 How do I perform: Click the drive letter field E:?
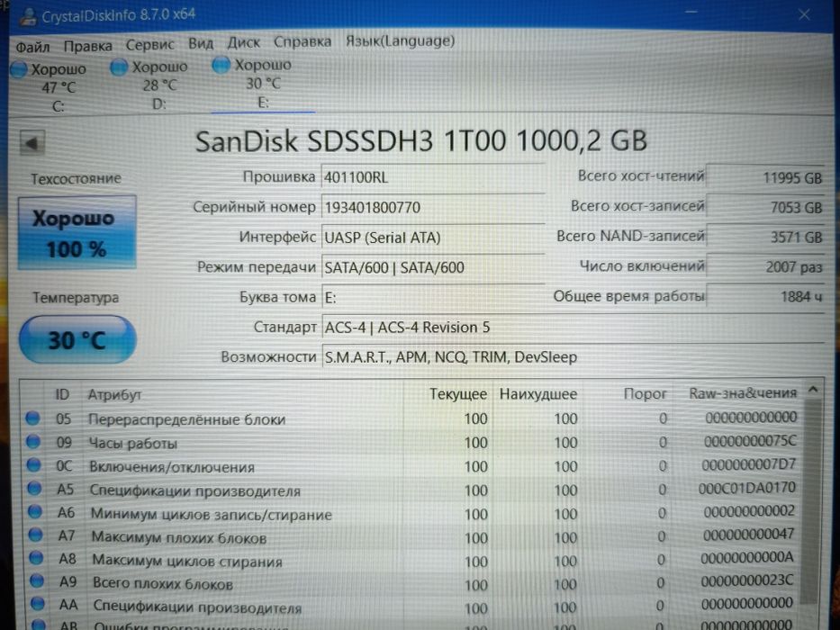tap(433, 297)
